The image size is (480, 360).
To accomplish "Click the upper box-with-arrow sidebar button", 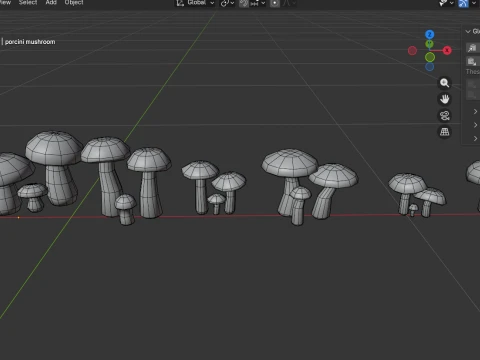I will pos(472,48).
